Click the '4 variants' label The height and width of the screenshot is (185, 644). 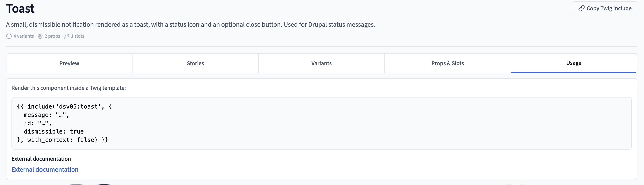pyautogui.click(x=24, y=36)
